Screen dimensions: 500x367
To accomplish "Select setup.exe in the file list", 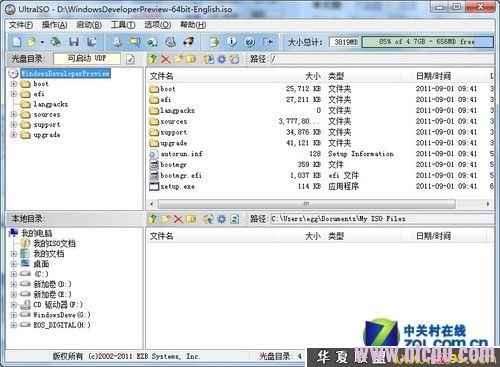I will (177, 186).
